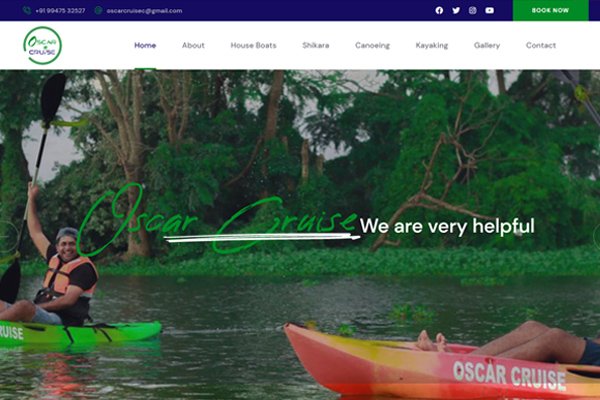Advance to next slide with right arrow
600x400 pixels.
(x=596, y=236)
